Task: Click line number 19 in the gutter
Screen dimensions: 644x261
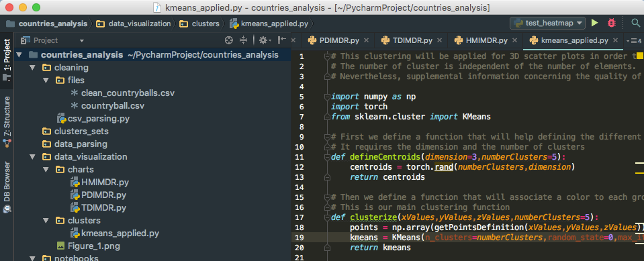Action: click(300, 238)
